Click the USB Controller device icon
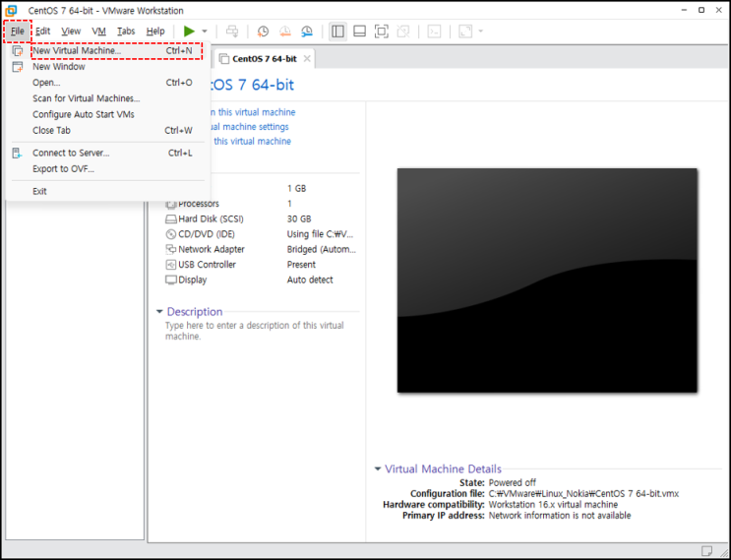This screenshot has height=560, width=731. point(171,265)
